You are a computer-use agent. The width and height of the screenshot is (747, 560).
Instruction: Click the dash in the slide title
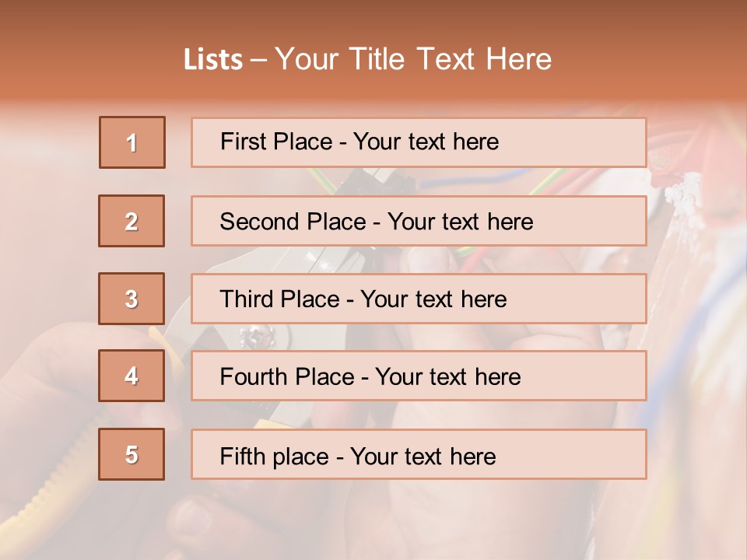258,60
